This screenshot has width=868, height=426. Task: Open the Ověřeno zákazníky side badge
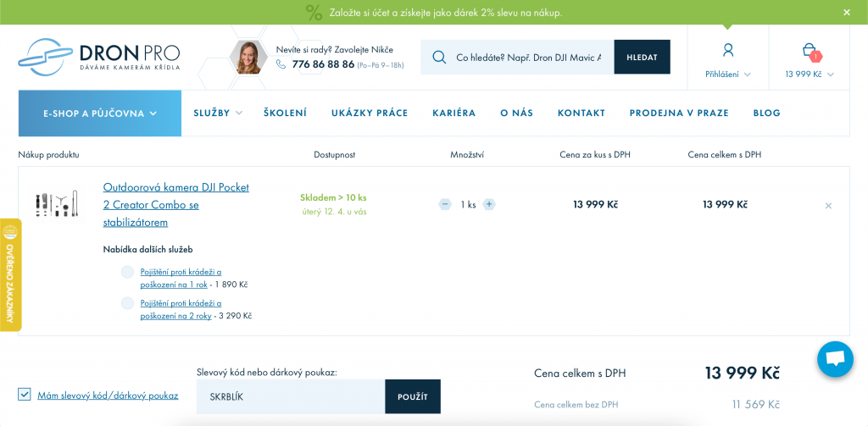[10, 275]
